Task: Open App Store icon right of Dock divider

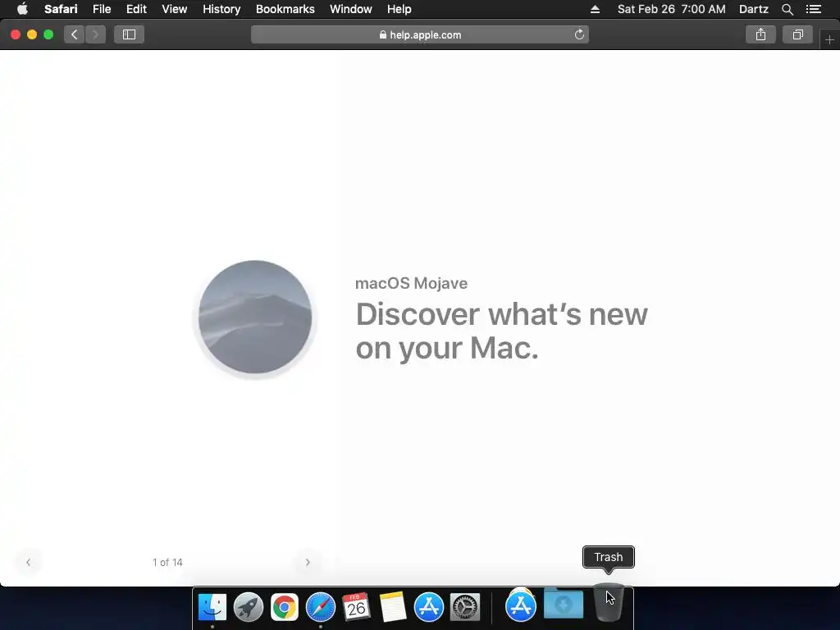Action: click(521, 605)
